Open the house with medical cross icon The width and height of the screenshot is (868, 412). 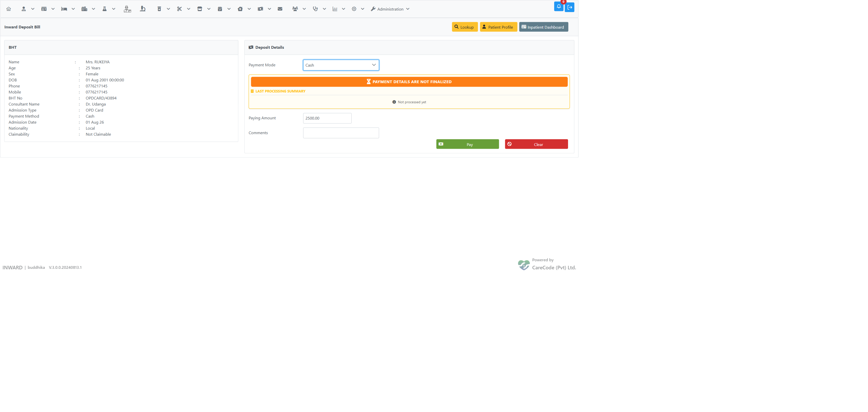(x=240, y=9)
